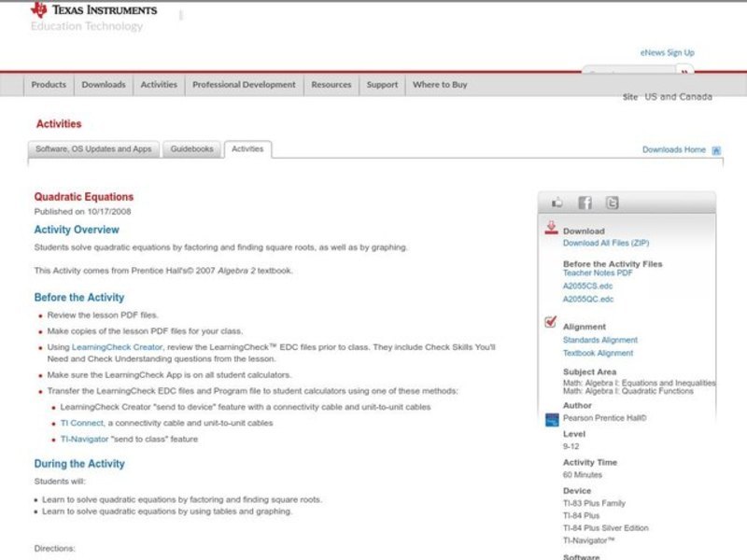Click the Alignment checkmark icon
747x560 pixels.
(x=551, y=323)
